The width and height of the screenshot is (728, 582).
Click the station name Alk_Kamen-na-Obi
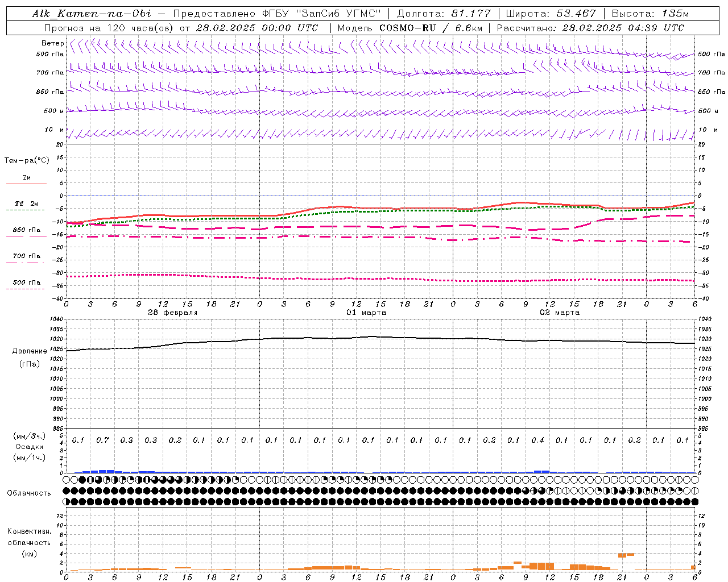click(x=92, y=14)
